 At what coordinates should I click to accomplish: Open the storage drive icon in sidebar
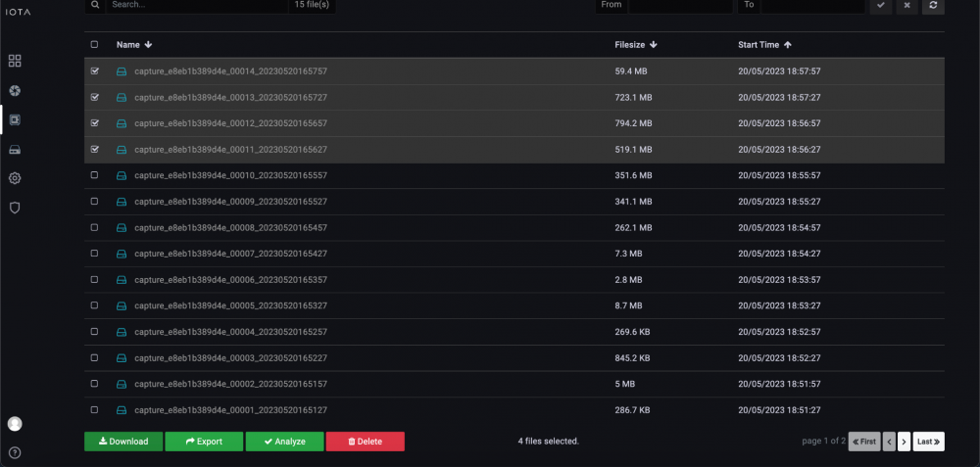coord(15,149)
